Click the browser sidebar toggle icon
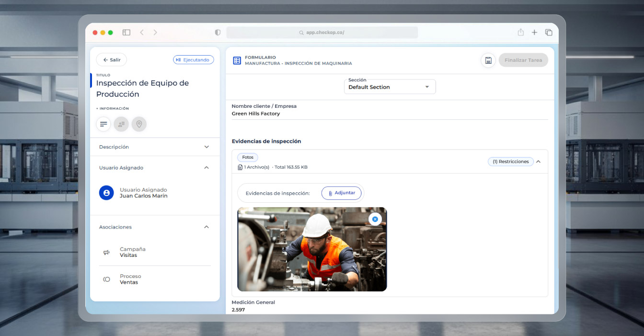The image size is (644, 336). click(126, 33)
